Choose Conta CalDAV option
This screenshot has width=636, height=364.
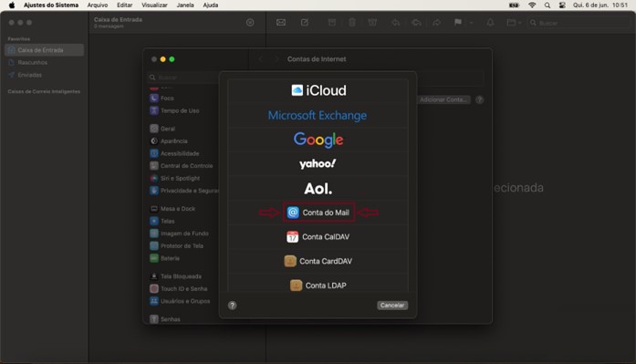pos(318,236)
